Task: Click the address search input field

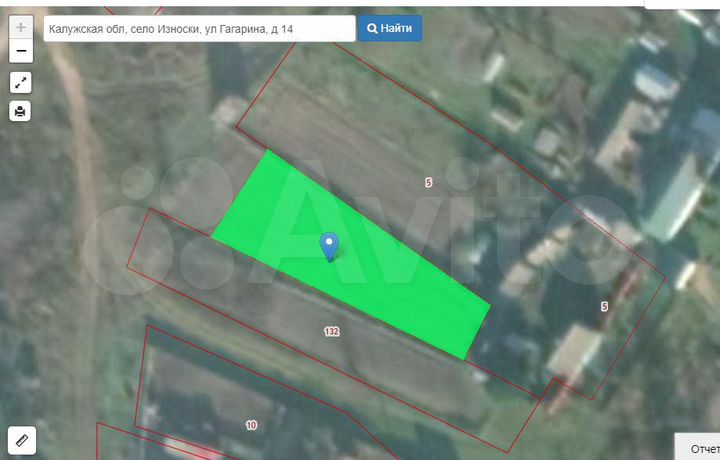Action: pyautogui.click(x=198, y=28)
